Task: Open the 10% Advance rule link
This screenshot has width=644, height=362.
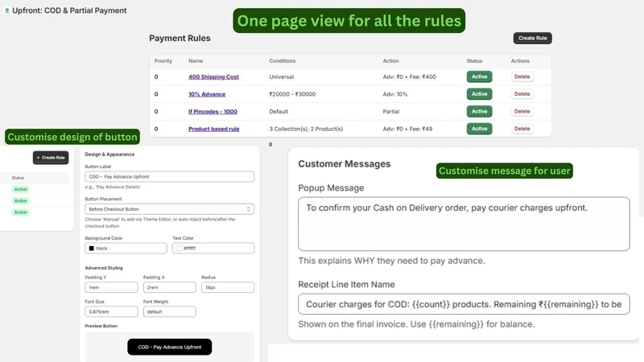Action: coord(207,94)
